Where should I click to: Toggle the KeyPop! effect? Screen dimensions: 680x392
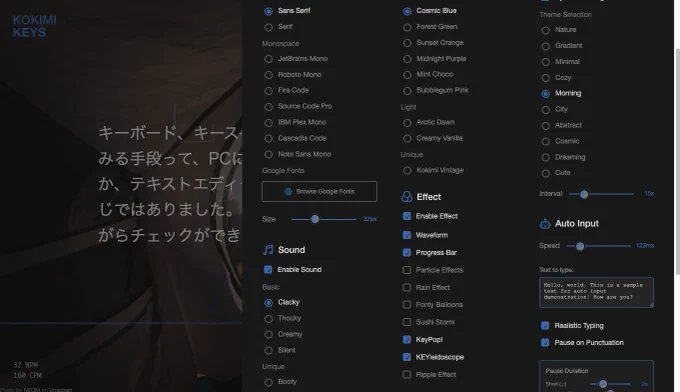pos(406,340)
